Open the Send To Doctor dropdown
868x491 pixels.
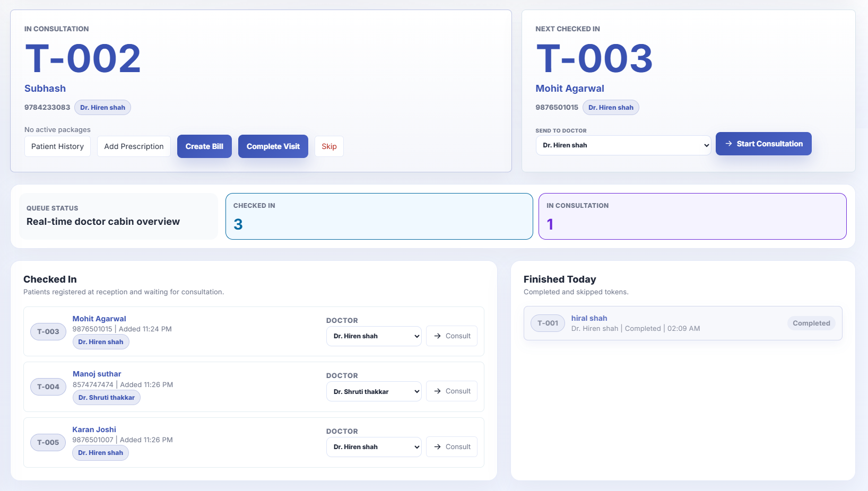pos(623,145)
